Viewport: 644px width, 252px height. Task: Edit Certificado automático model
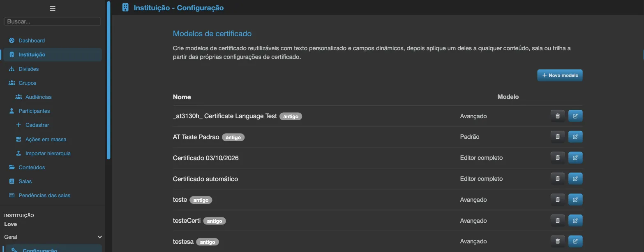[x=575, y=179]
